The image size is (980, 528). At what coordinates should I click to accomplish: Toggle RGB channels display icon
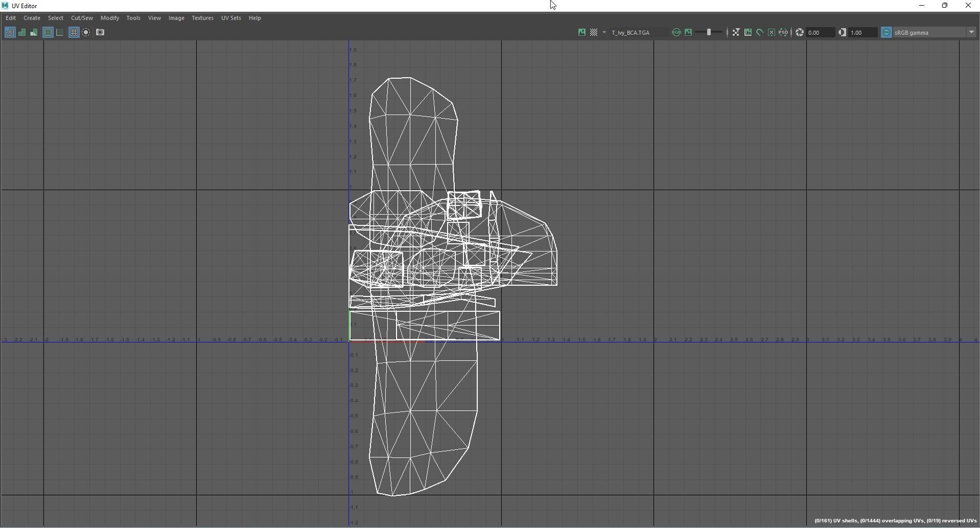[x=676, y=32]
